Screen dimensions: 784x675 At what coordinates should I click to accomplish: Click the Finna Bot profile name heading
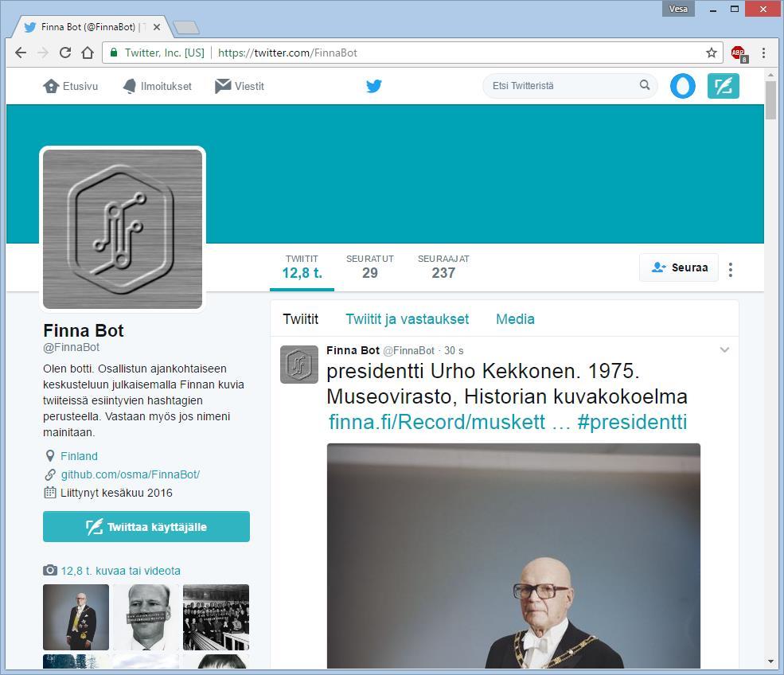[84, 330]
